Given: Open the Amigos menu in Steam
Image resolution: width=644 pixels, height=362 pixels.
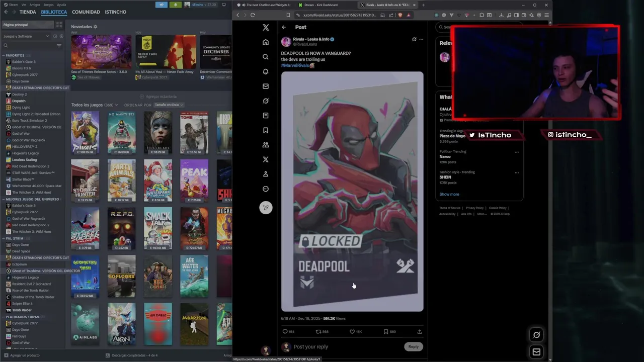Looking at the screenshot, I should pos(35,5).
